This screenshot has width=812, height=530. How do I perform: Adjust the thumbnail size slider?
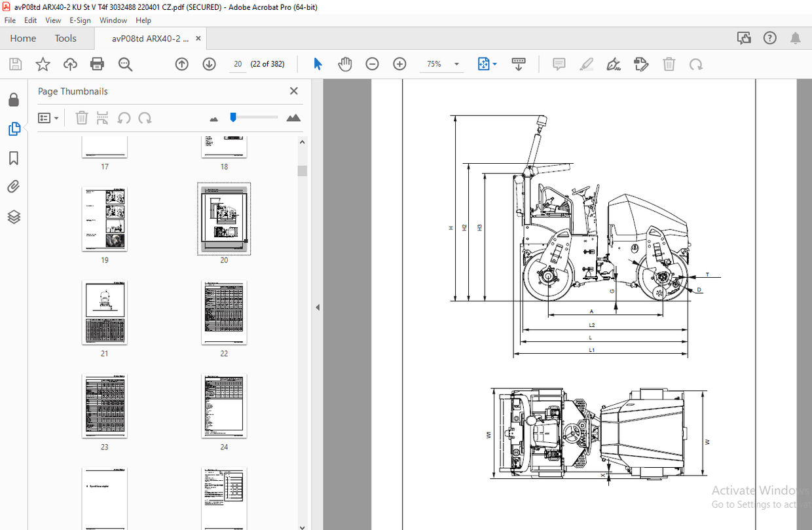[232, 117]
